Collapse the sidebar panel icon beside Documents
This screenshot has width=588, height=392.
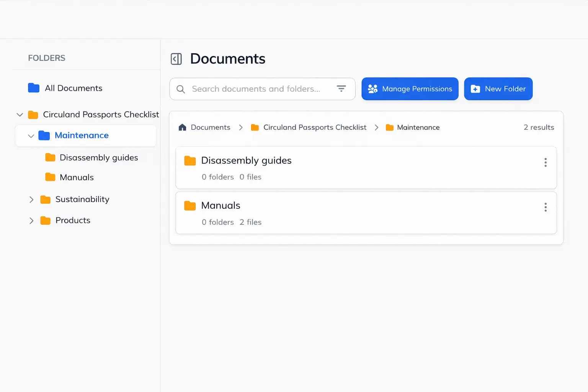point(176,59)
